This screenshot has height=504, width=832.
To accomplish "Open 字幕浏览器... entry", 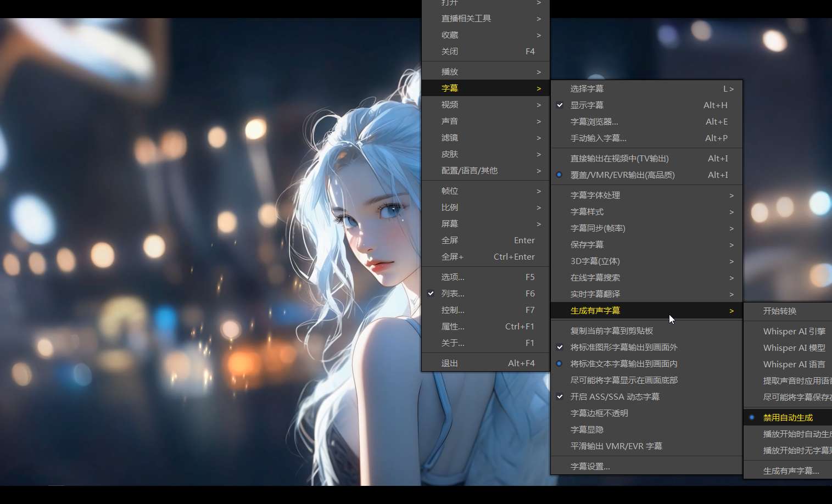I will coord(646,121).
